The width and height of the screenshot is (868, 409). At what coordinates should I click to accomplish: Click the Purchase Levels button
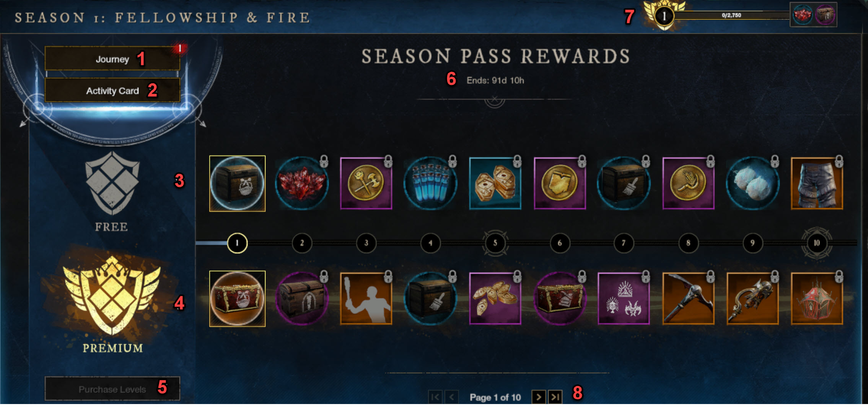[x=112, y=389]
